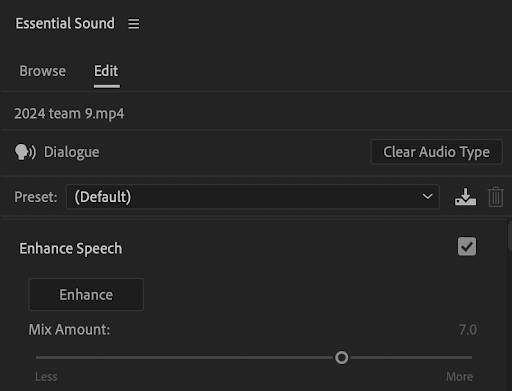
Task: Click the Dialogue audio type label
Action: [x=72, y=152]
